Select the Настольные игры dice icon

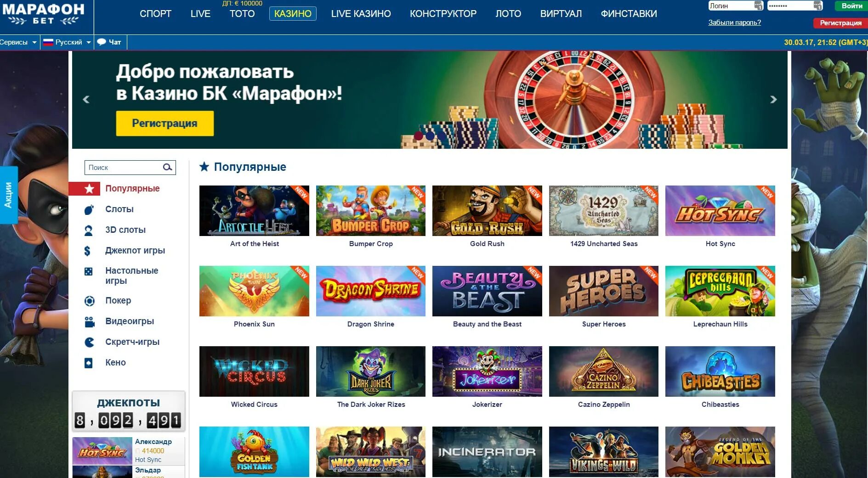[x=88, y=271]
